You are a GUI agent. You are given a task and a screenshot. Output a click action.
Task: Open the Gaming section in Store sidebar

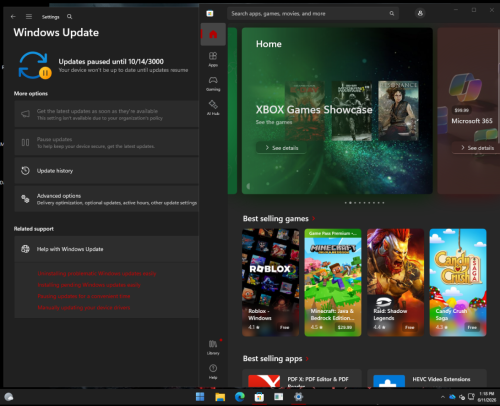[x=213, y=83]
